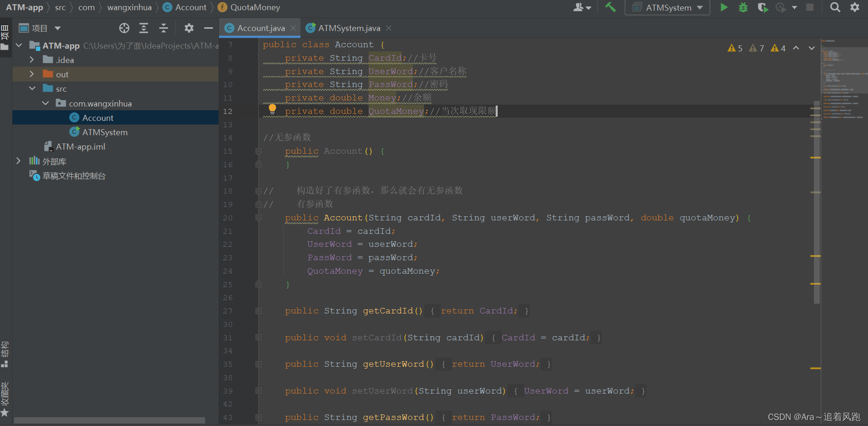The image size is (868, 426).
Task: Open the ATMSystem run configuration dropdown
Action: click(667, 7)
